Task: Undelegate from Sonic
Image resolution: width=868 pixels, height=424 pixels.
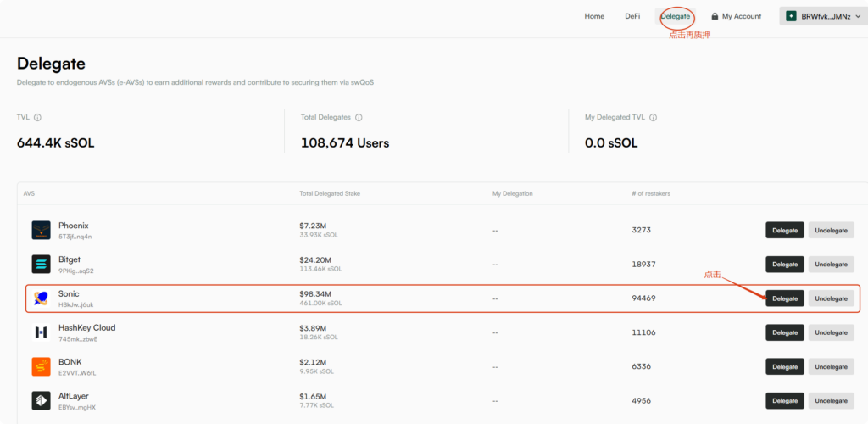Action: (x=831, y=298)
